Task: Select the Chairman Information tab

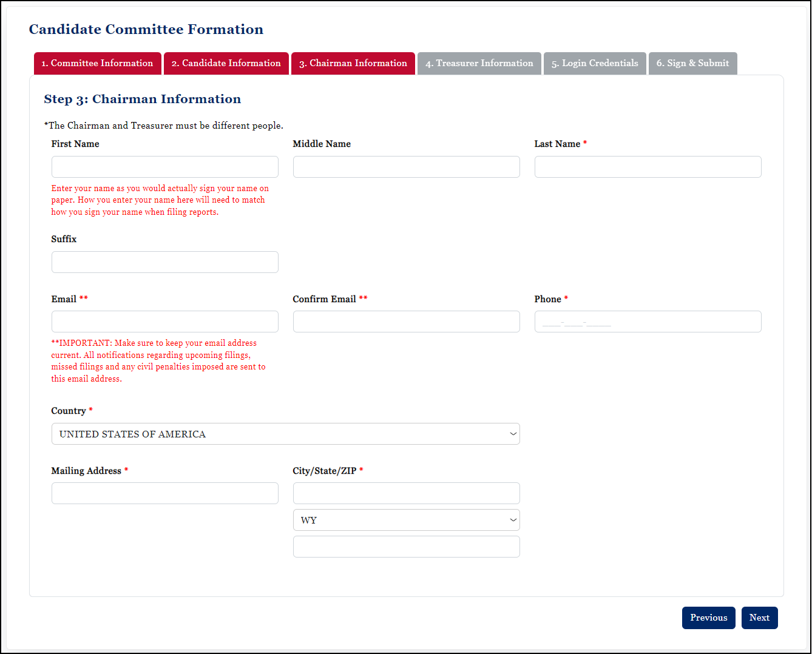Action: 353,63
